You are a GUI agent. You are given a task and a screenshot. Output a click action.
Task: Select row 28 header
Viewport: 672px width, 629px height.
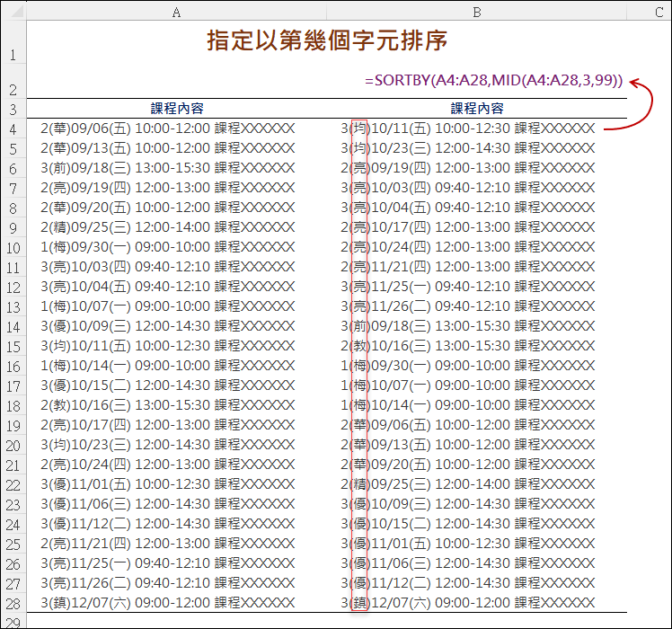[x=13, y=603]
